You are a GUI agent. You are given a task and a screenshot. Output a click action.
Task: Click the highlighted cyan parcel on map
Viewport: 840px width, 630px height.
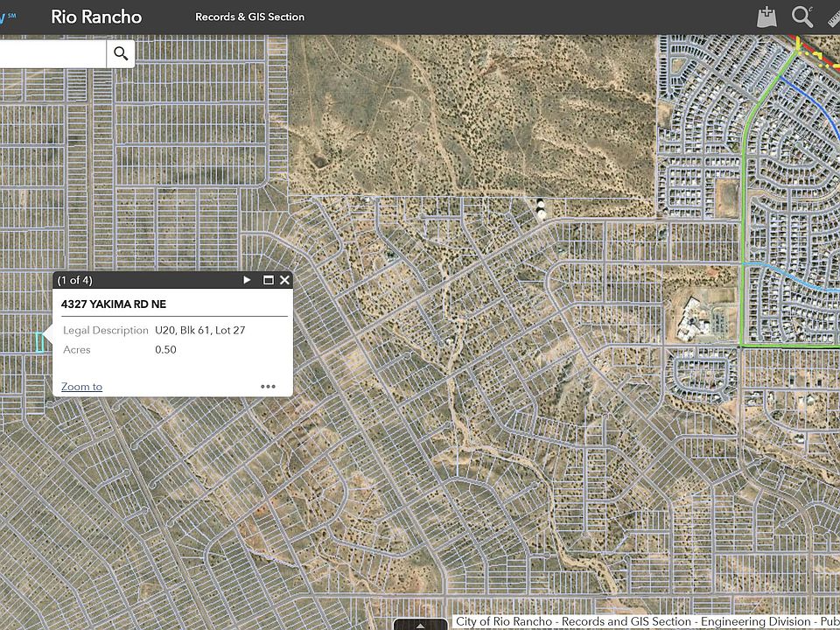pos(39,341)
